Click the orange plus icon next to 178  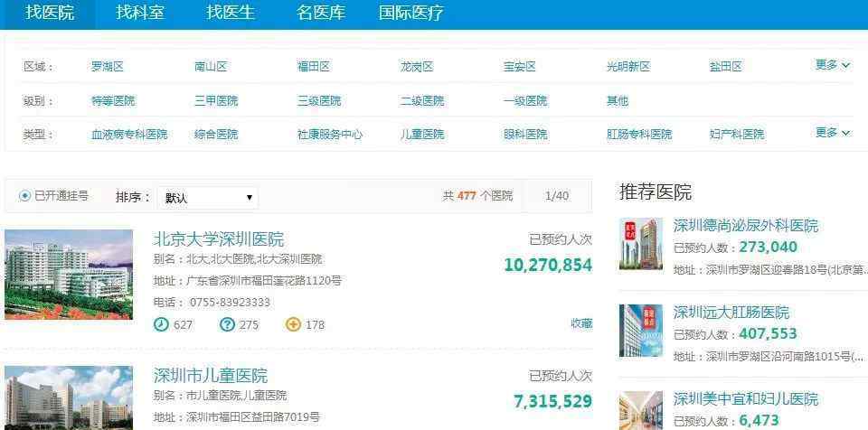click(293, 324)
